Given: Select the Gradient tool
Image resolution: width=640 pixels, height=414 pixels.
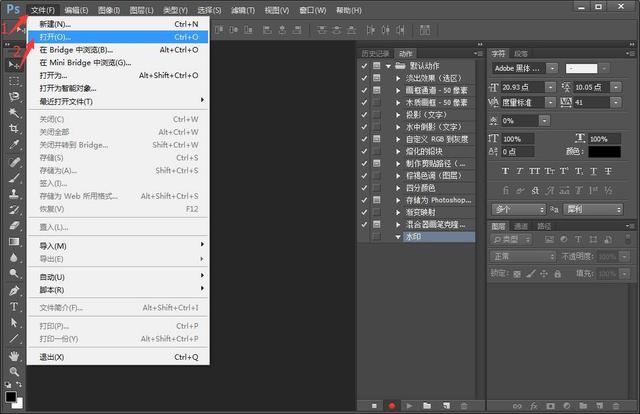Looking at the screenshot, I should [x=13, y=242].
